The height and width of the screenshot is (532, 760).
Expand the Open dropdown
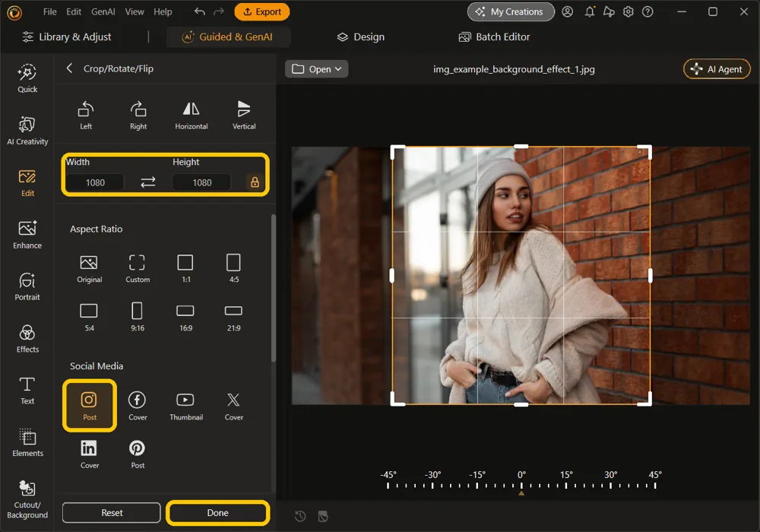pyautogui.click(x=316, y=69)
